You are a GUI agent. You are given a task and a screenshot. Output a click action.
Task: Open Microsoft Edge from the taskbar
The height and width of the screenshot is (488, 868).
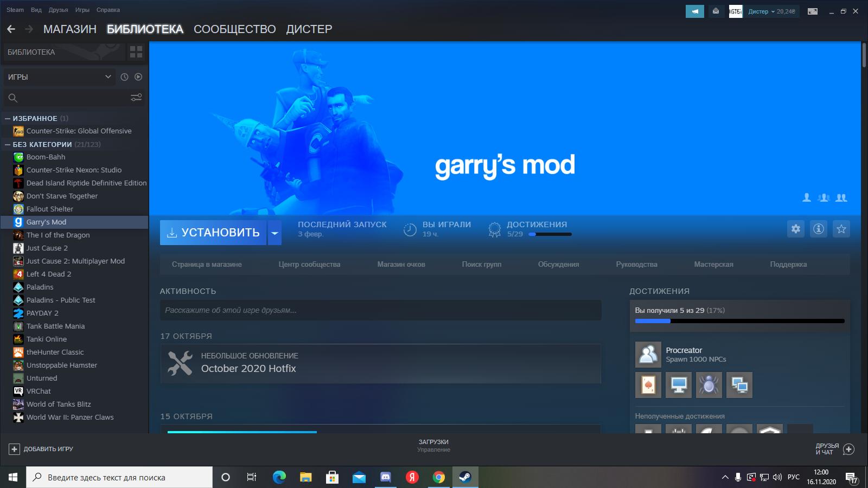279,477
